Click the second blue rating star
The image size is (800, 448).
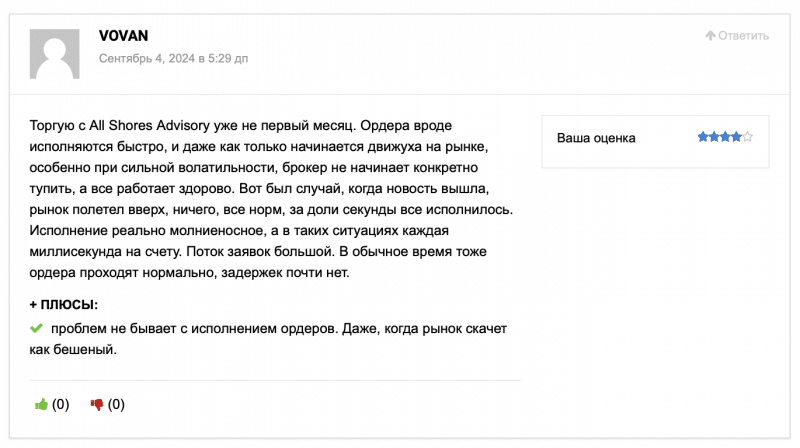[x=714, y=137]
